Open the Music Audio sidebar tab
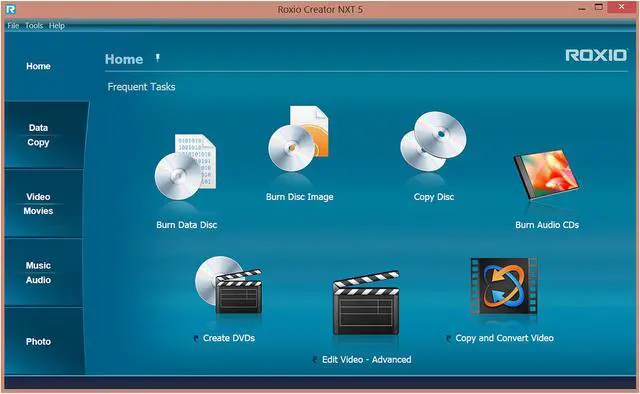Viewport: 640px width, 394px height. coord(43,273)
